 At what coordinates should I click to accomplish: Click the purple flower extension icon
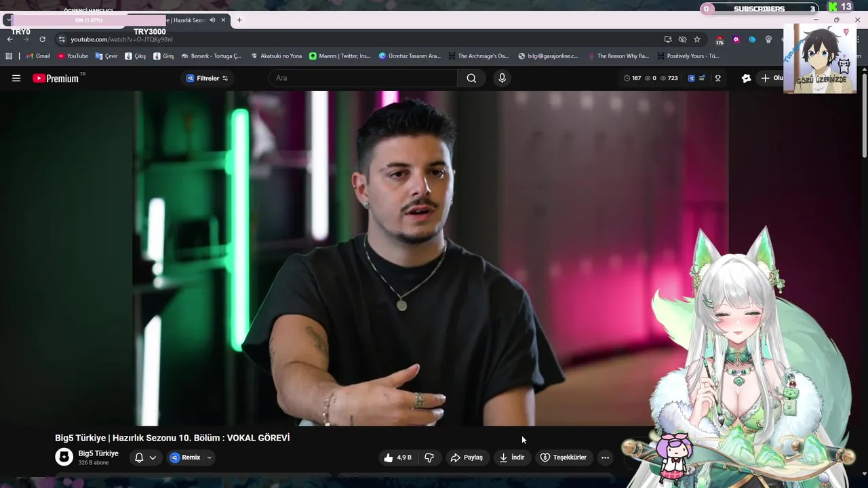(x=736, y=39)
